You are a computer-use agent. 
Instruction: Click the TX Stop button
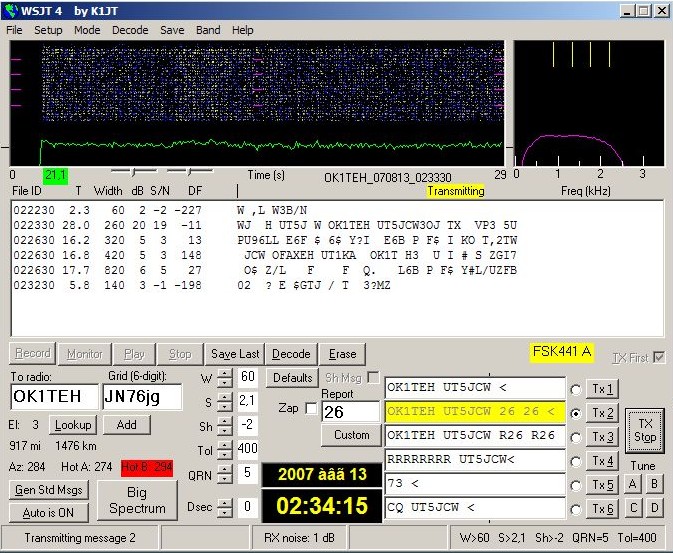pyautogui.click(x=645, y=431)
